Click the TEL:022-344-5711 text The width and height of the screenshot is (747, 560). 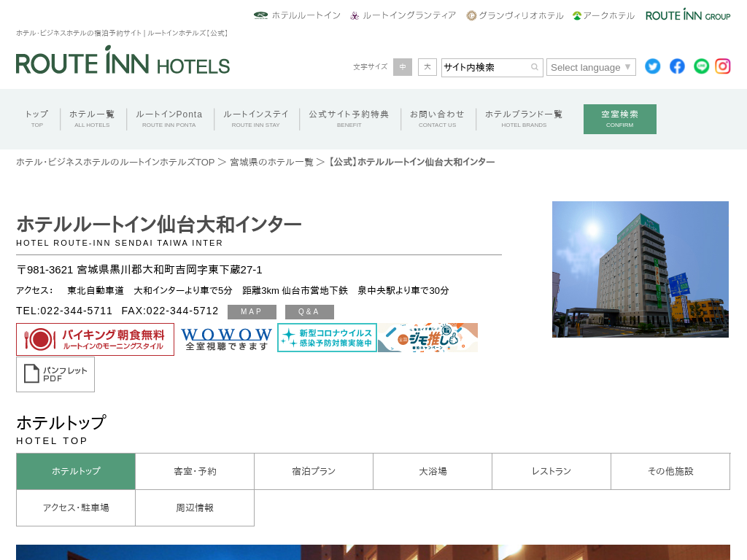point(64,311)
